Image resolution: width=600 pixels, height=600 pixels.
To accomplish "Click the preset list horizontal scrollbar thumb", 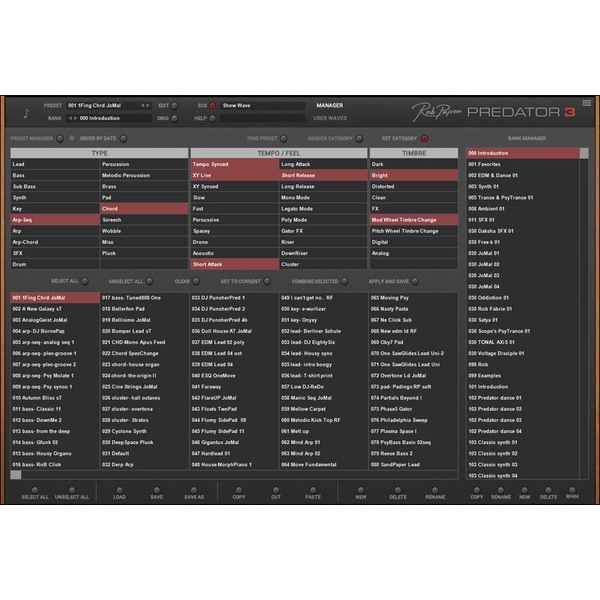I will point(16,475).
